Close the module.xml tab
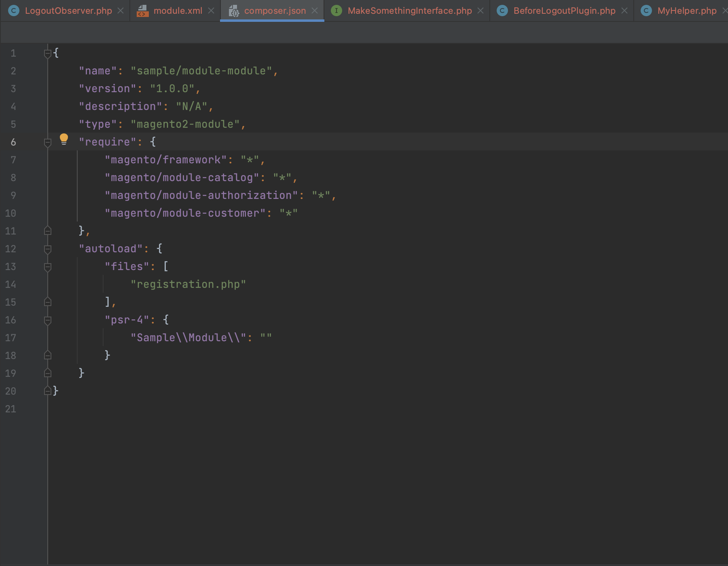 [x=211, y=11]
